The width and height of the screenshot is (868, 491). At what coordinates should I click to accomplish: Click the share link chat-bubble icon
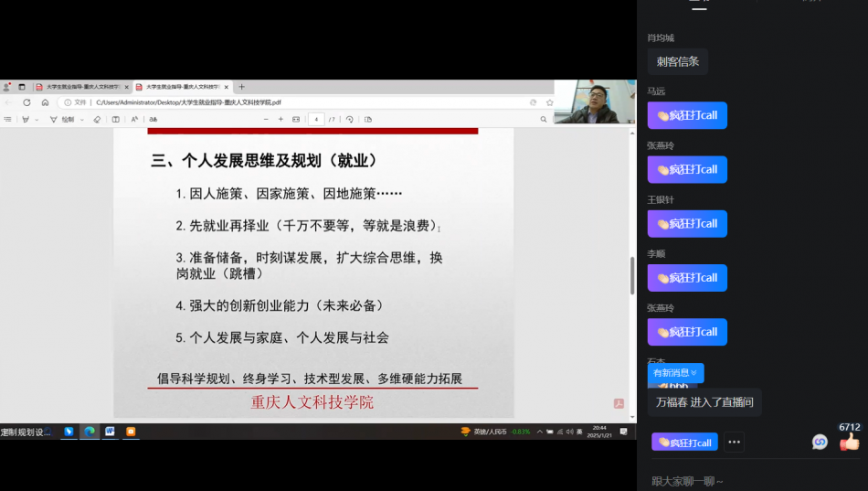click(x=820, y=443)
